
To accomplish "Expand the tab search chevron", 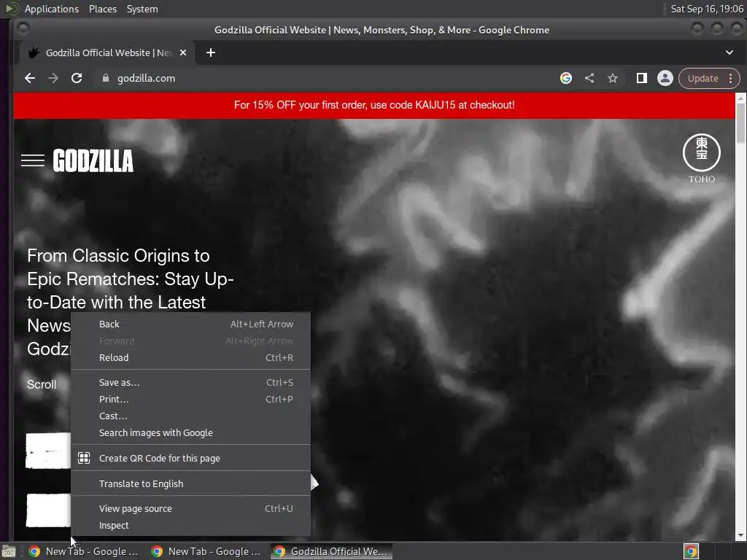I will pyautogui.click(x=729, y=52).
